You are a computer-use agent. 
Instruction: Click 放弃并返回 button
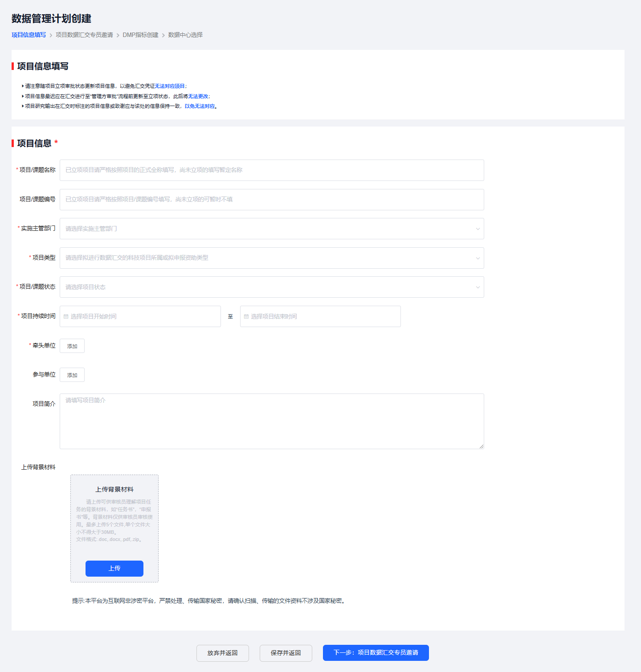(x=223, y=653)
